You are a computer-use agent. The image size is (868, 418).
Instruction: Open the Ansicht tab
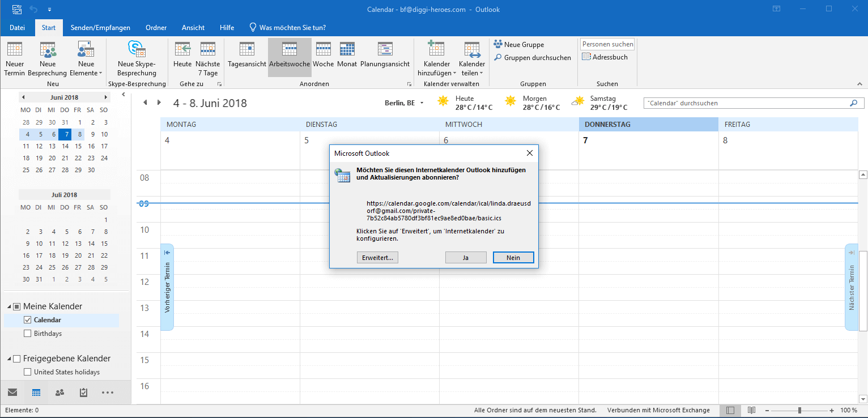tap(193, 27)
